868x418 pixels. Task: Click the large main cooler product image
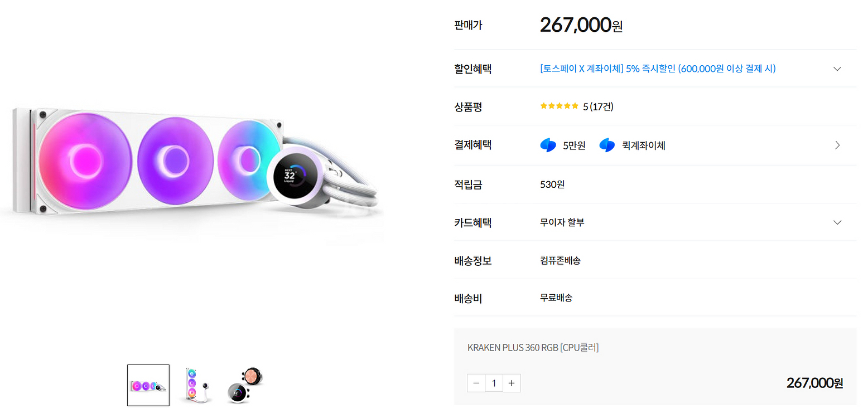pyautogui.click(x=195, y=162)
